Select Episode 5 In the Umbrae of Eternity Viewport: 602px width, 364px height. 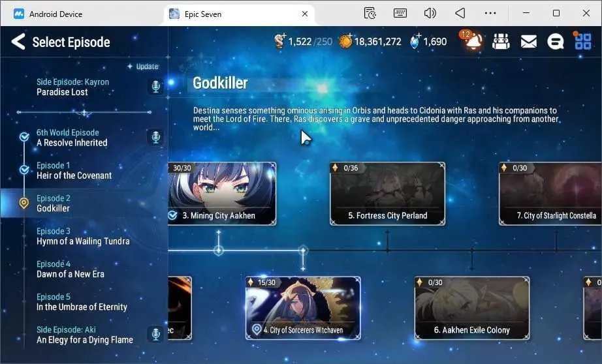[x=84, y=302]
